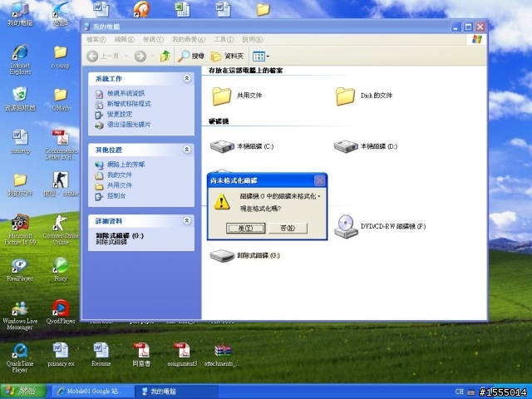The width and height of the screenshot is (532, 399).
Task: Select the DVD/CD-RW drive (F:) icon
Action: (346, 226)
